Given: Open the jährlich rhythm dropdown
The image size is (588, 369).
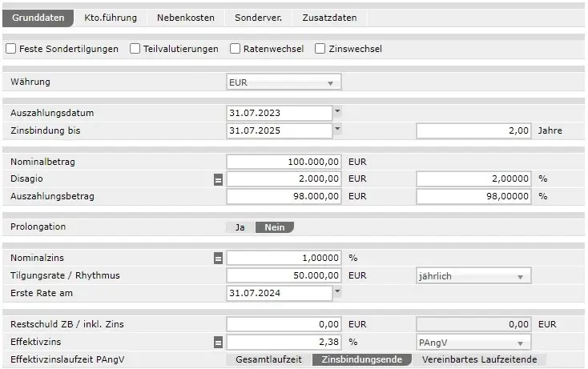Looking at the screenshot, I should point(473,276).
